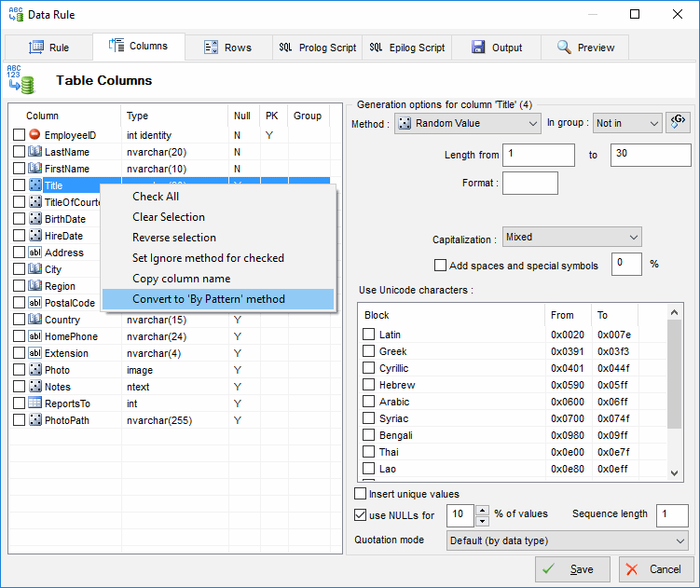Click the table icon next to ReportsTo

34,403
